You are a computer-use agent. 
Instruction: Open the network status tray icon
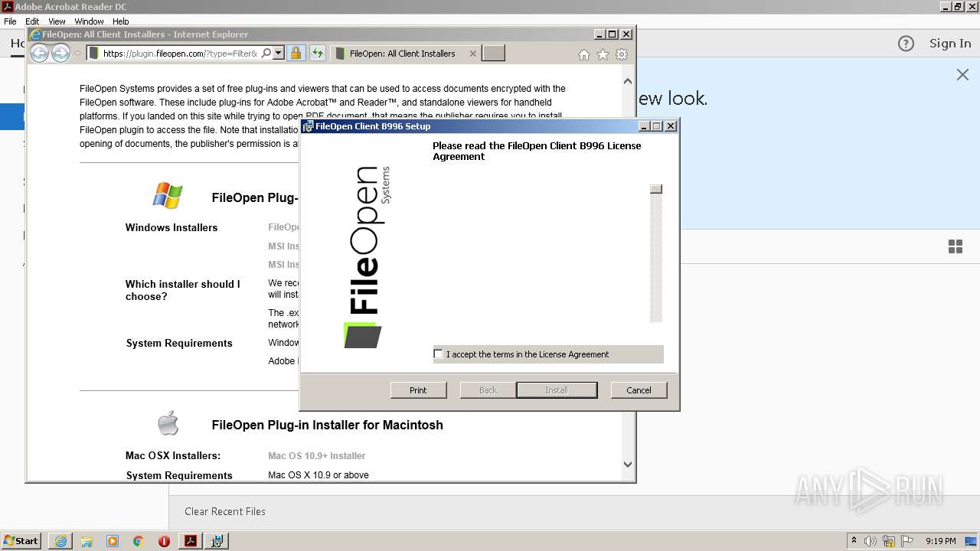click(x=889, y=541)
